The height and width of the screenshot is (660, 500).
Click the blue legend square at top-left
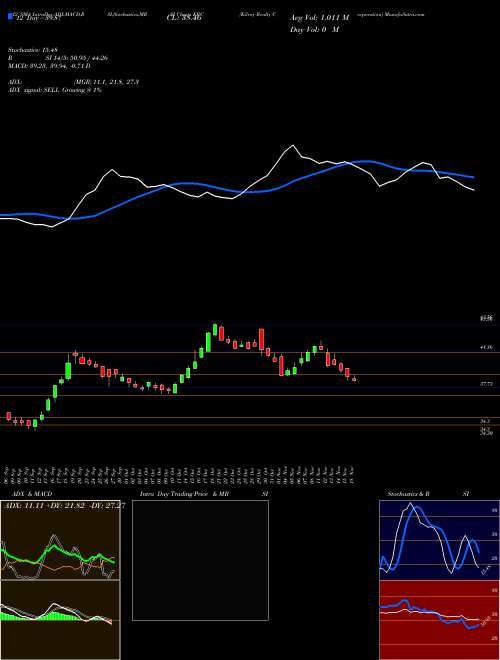tap(10, 17)
